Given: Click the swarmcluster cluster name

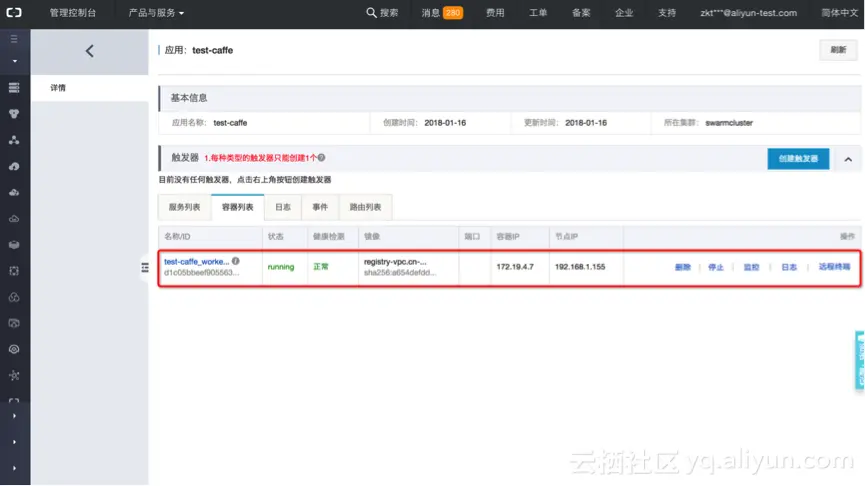Looking at the screenshot, I should (x=729, y=123).
